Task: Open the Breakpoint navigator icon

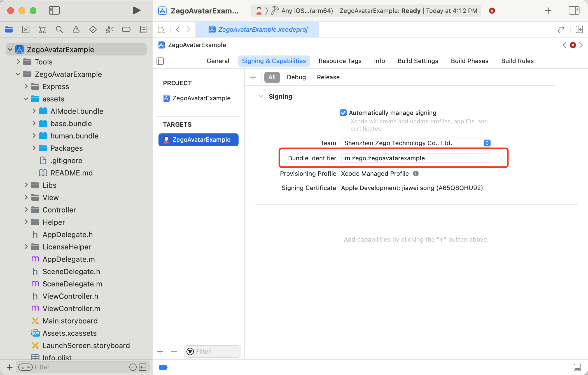Action: tap(127, 29)
